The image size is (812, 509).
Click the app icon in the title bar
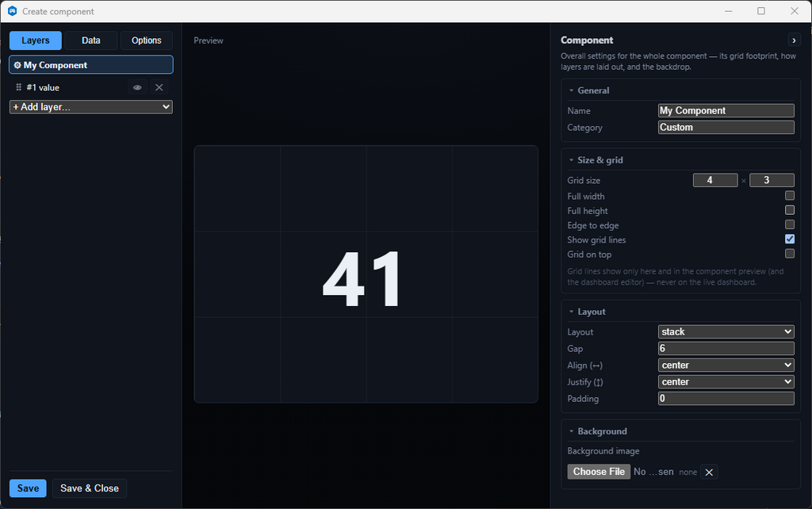click(13, 11)
